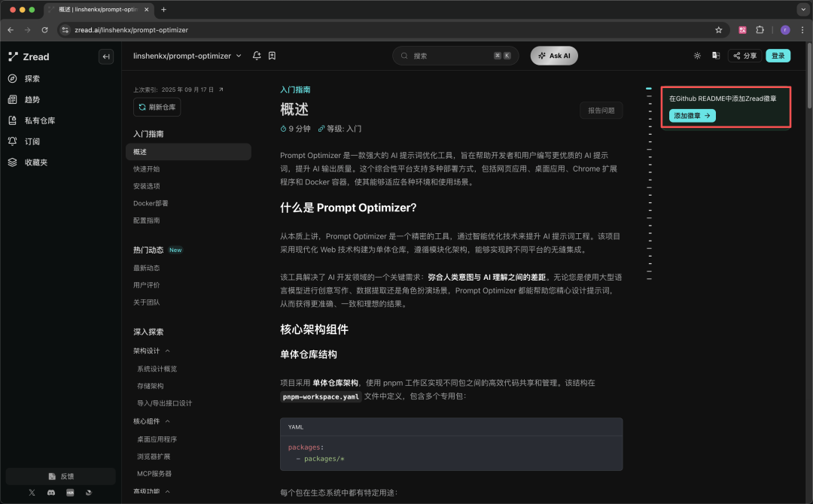Open MCP服务器 under 核心组件
The image size is (813, 504).
(x=154, y=473)
